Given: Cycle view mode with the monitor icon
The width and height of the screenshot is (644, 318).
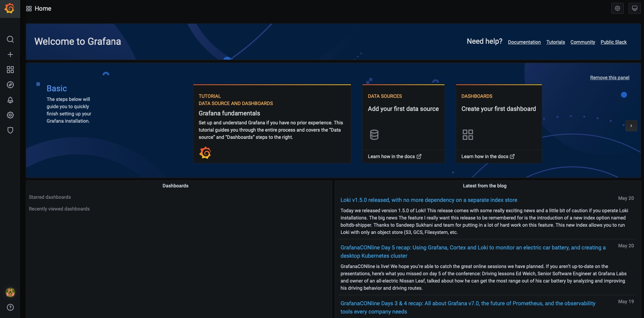Looking at the screenshot, I should 635,8.
